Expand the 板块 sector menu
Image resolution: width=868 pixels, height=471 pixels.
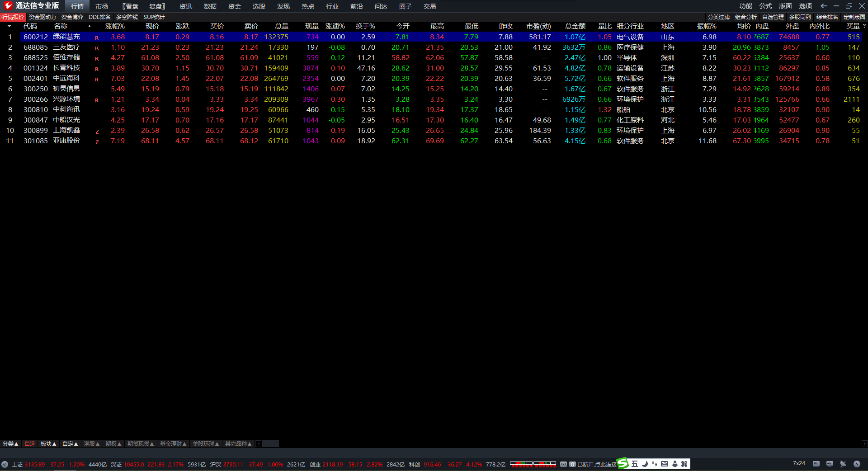coord(48,444)
